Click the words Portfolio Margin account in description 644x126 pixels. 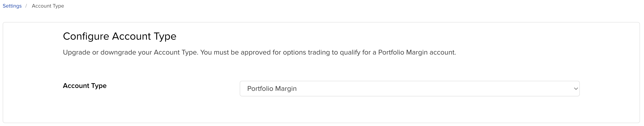(417, 53)
